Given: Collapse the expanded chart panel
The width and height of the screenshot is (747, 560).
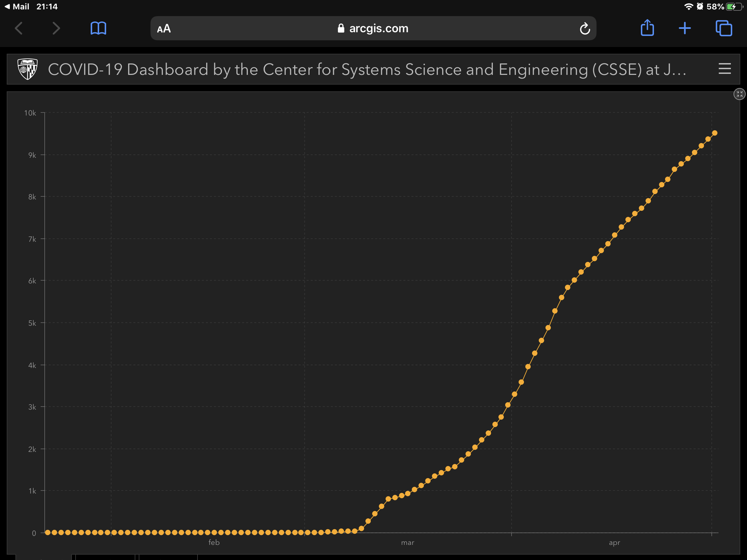Looking at the screenshot, I should (739, 94).
